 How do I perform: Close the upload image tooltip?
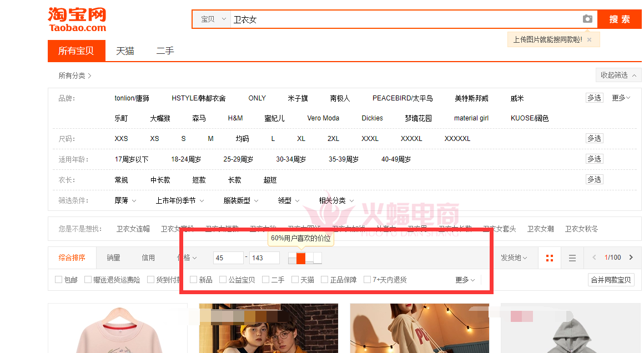point(590,40)
